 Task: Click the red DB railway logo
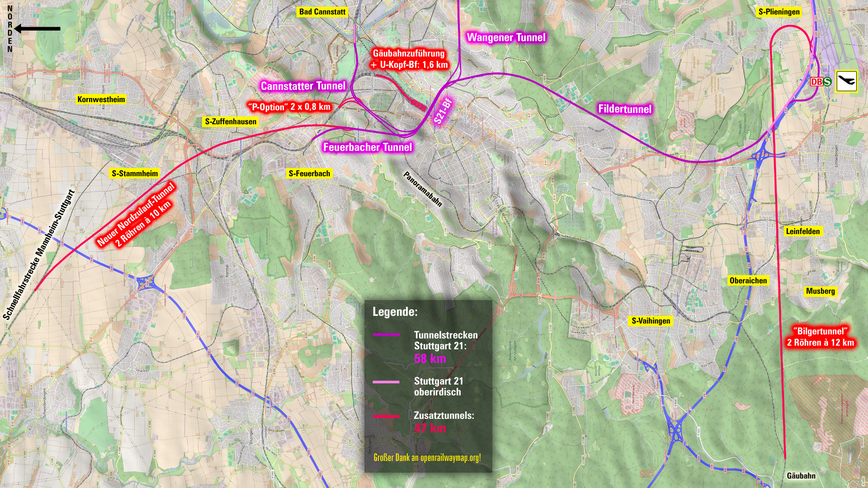pyautogui.click(x=816, y=82)
